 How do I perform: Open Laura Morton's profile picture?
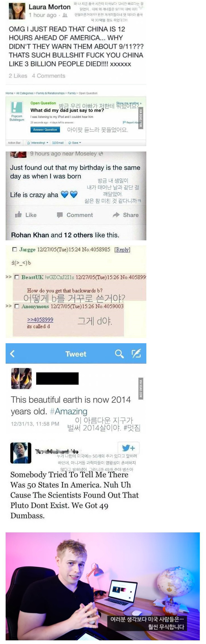click(17, 11)
